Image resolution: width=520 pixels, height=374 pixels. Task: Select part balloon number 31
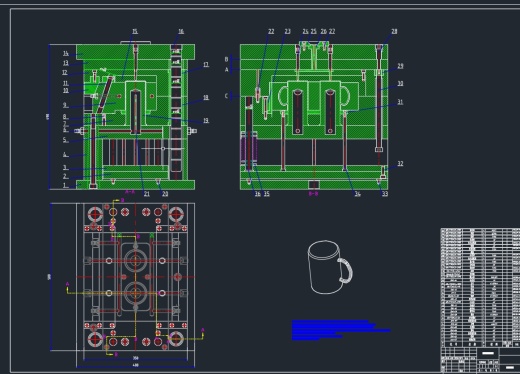click(x=400, y=102)
